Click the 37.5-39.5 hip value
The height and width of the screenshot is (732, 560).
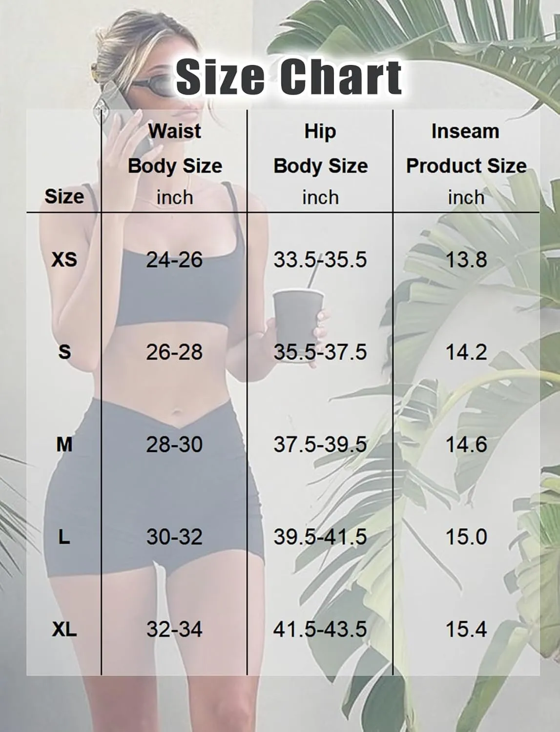click(x=320, y=445)
